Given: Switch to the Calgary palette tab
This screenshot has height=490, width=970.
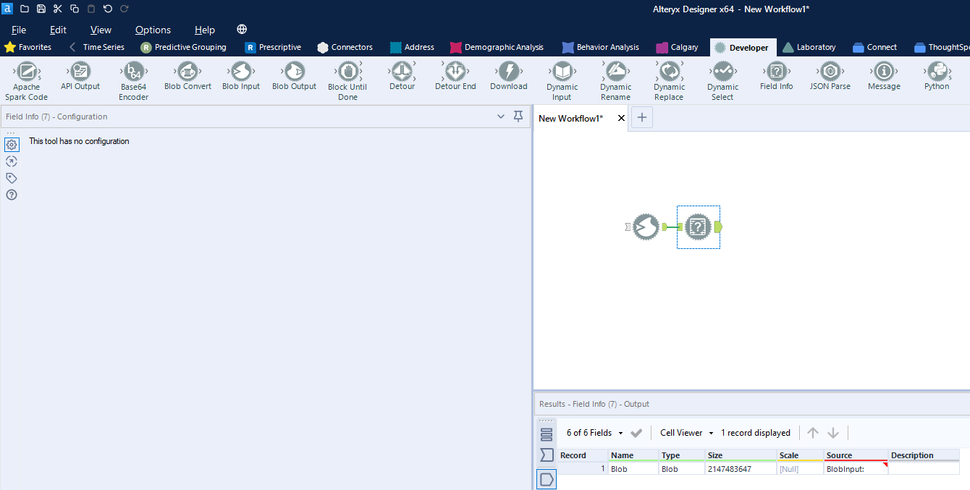Looking at the screenshot, I should pyautogui.click(x=677, y=47).
